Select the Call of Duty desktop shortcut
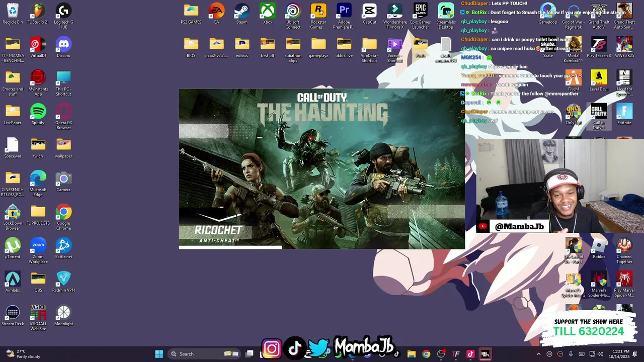This screenshot has width=644, height=362. [x=599, y=117]
